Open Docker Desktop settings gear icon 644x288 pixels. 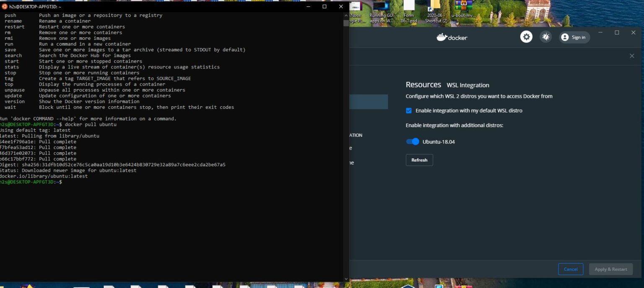tap(526, 37)
